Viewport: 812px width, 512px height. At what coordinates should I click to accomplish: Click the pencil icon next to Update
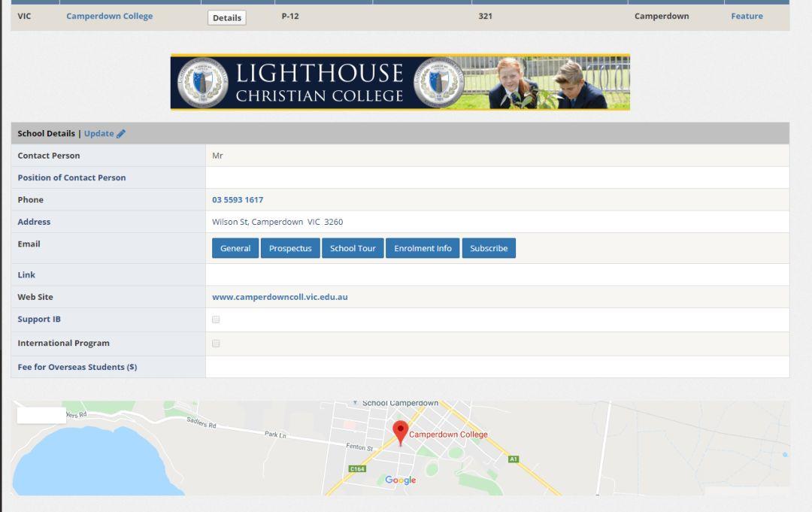[x=120, y=134]
